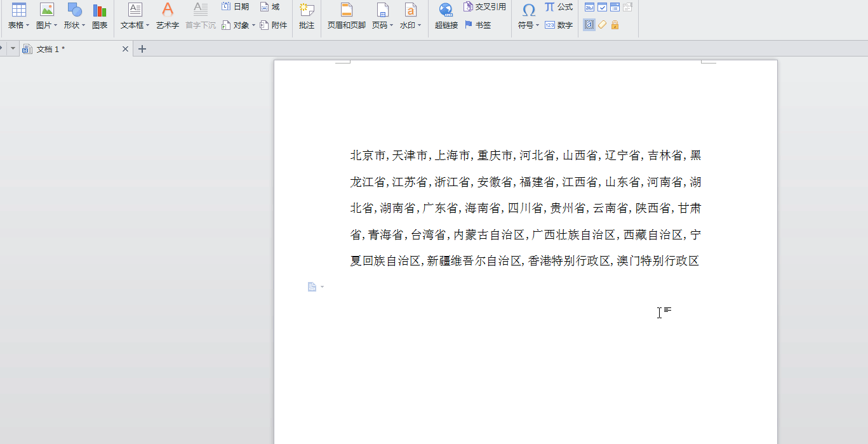The height and width of the screenshot is (444, 868).
Task: Click the 对象 object button
Action: pos(236,25)
